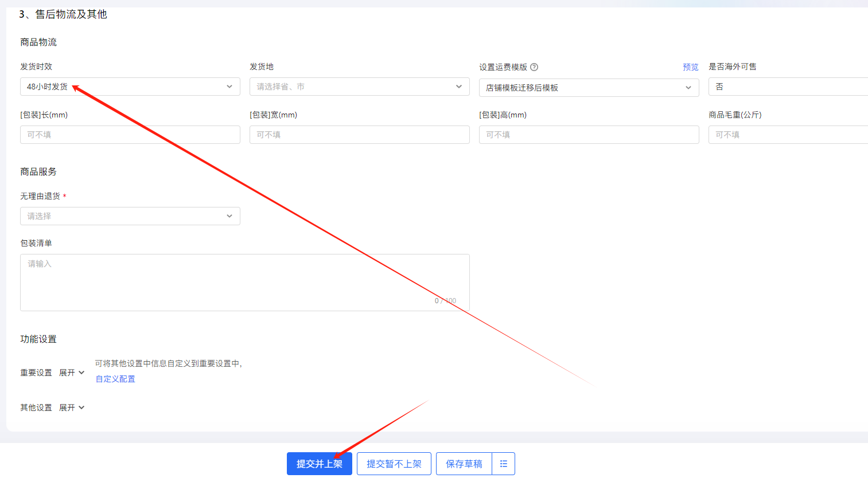This screenshot has height=478, width=868.
Task: Click the chevron arrow in 发货地 field
Action: (458, 87)
